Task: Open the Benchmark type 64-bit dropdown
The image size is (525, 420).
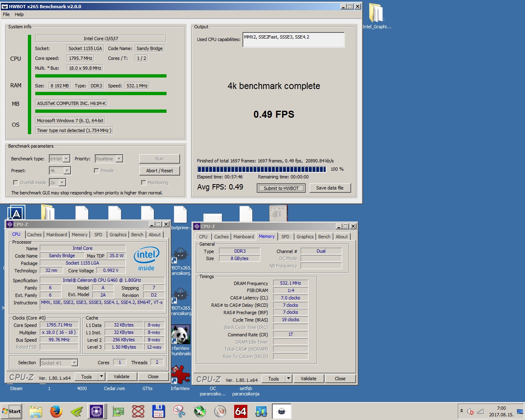Action: pos(60,159)
